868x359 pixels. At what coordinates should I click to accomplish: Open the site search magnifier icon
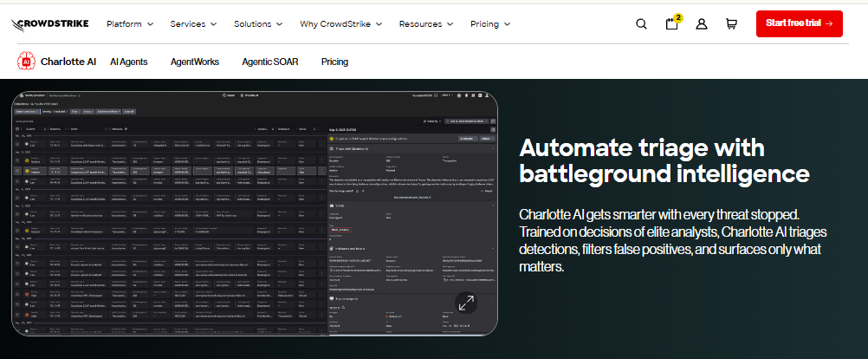(641, 23)
